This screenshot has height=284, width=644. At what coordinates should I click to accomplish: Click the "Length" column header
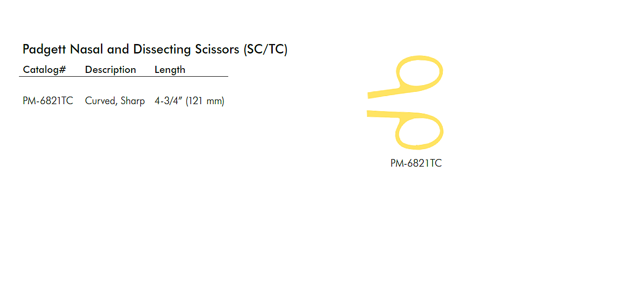pos(170,70)
